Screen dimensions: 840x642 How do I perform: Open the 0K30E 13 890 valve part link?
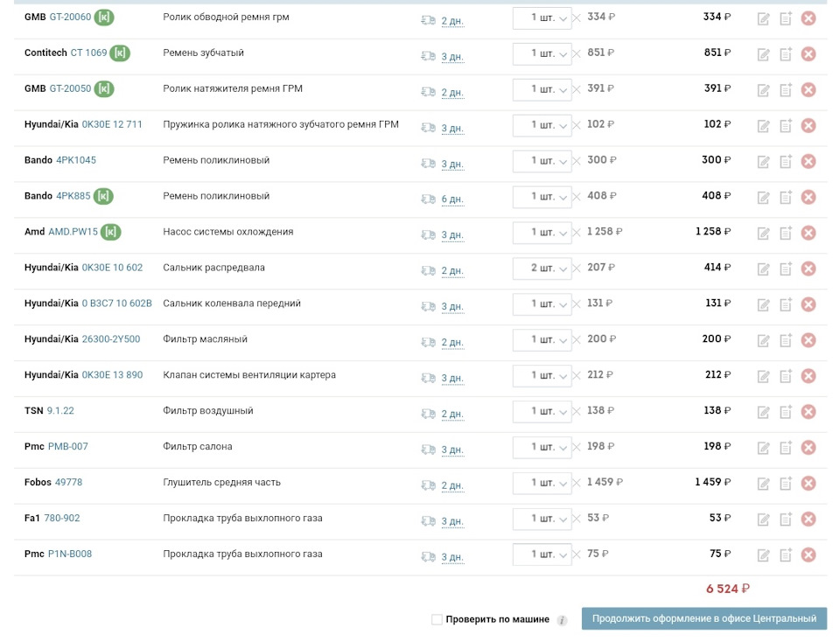(112, 375)
